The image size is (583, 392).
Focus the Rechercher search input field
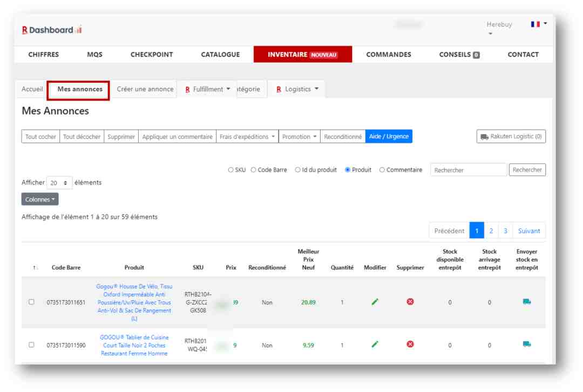point(469,170)
